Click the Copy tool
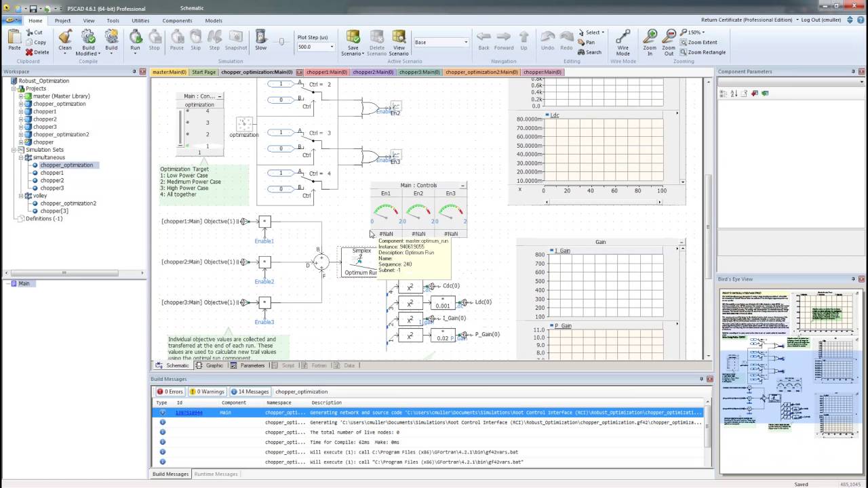This screenshot has width=868, height=488. pos(36,42)
